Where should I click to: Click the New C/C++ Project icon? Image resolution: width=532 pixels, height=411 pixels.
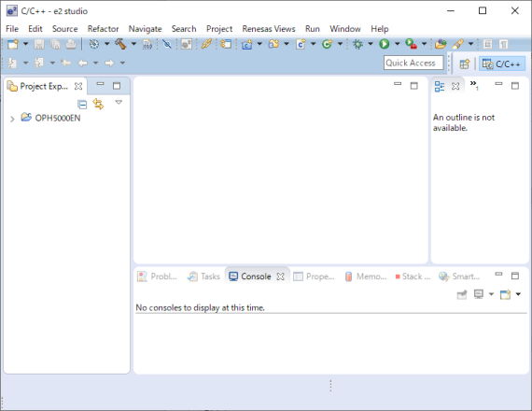click(x=246, y=44)
